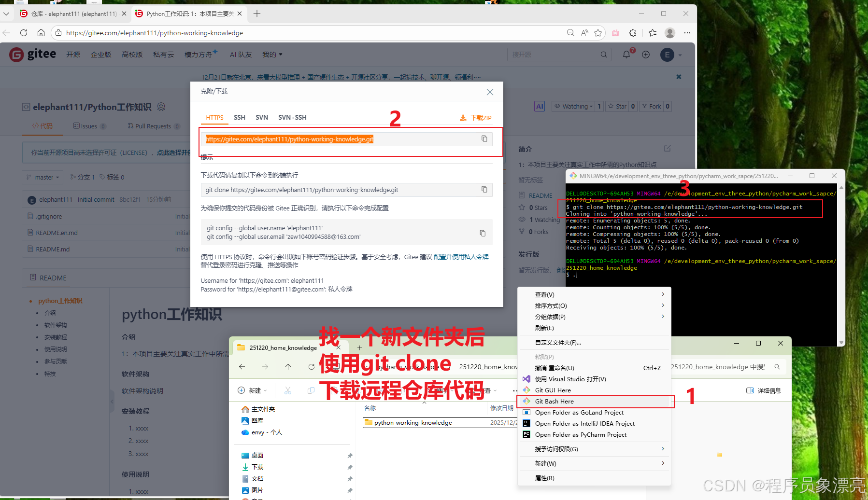Expand the 授予访问权限(G) submenu
Viewport: 868px width, 500px height.
(x=594, y=449)
